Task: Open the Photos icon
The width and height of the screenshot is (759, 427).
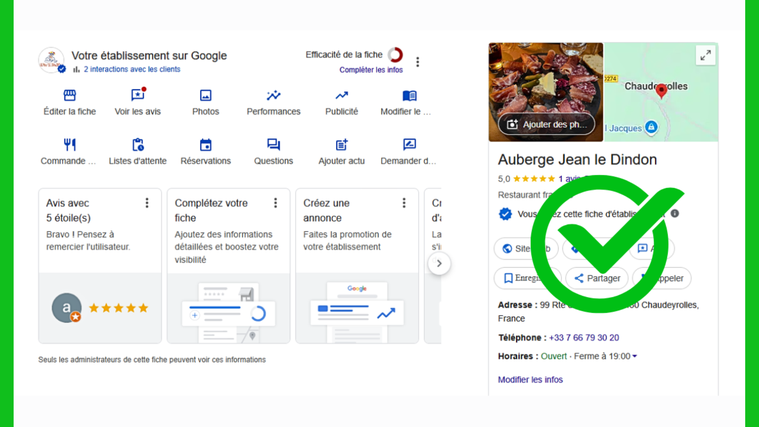Action: [x=206, y=95]
